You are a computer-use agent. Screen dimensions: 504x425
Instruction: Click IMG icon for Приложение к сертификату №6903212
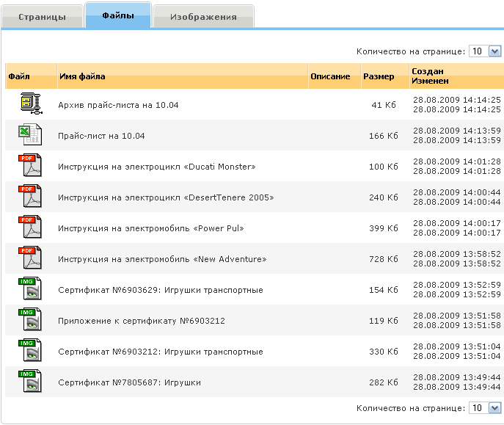30,320
